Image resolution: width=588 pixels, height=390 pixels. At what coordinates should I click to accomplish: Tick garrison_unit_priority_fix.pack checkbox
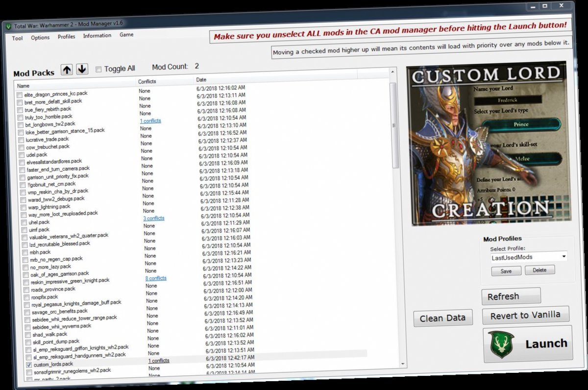click(23, 177)
